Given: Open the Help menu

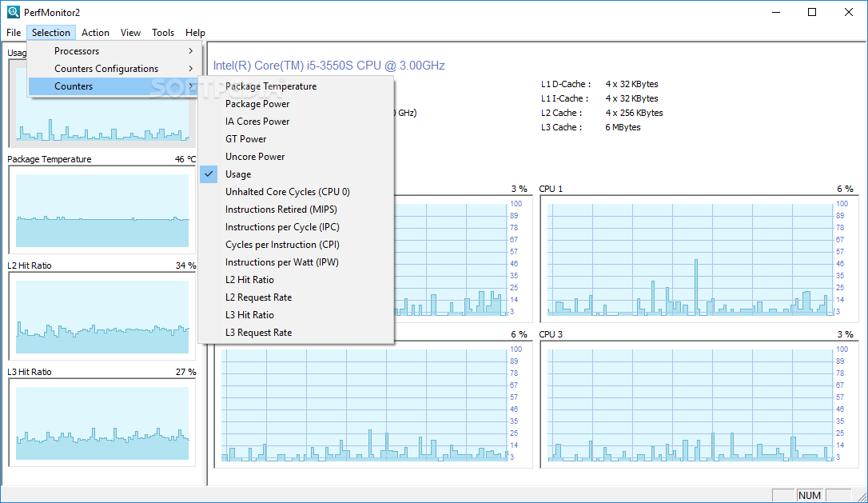Looking at the screenshot, I should 195,33.
